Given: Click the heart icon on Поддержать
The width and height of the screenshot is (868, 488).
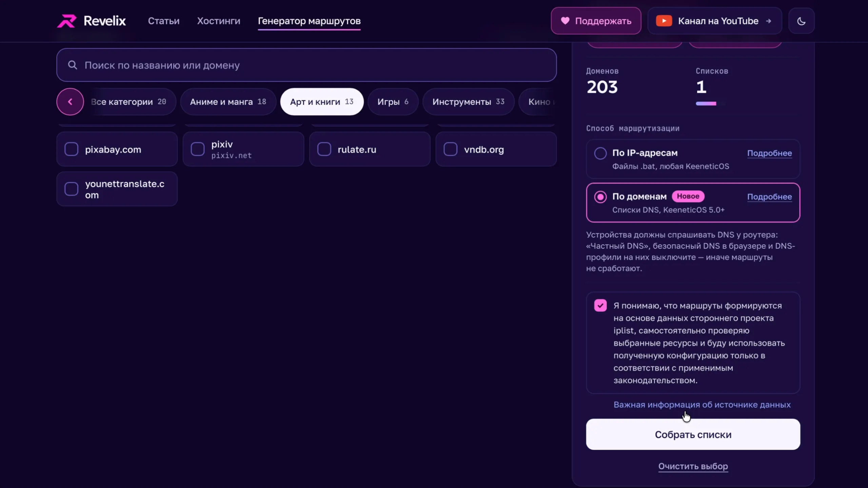Looking at the screenshot, I should pyautogui.click(x=565, y=21).
